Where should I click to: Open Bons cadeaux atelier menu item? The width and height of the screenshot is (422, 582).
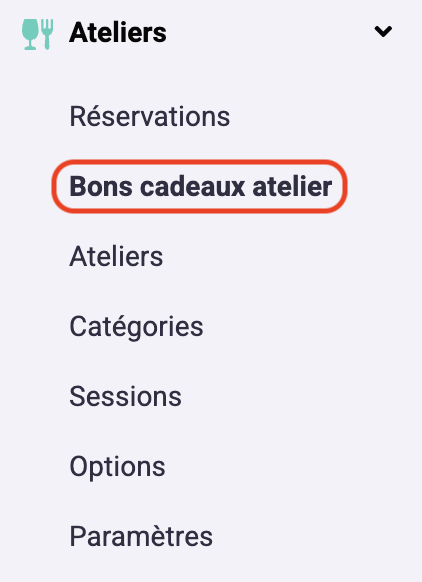pos(200,186)
